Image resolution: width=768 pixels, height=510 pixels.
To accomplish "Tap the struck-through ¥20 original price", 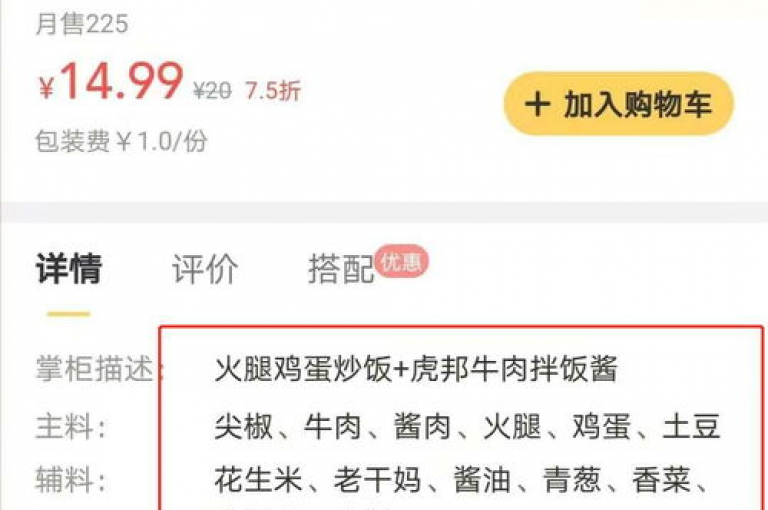I will (212, 91).
